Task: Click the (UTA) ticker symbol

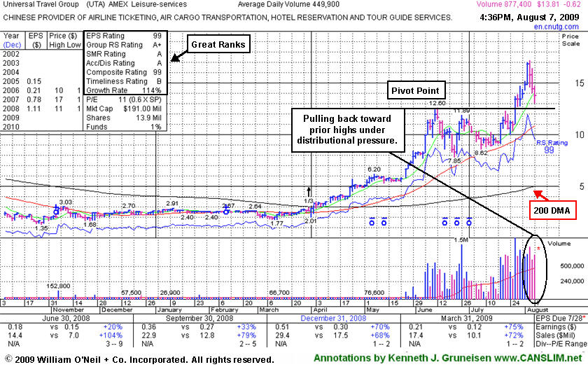Action: [x=96, y=4]
